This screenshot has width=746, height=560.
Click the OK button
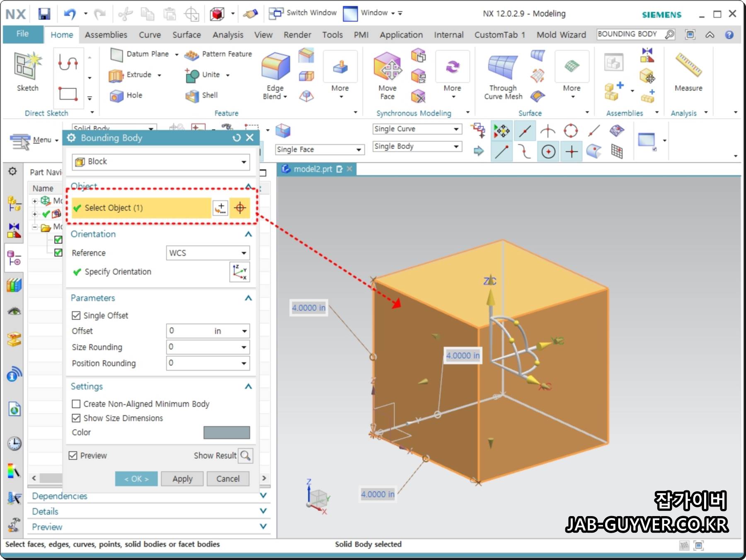coord(136,479)
